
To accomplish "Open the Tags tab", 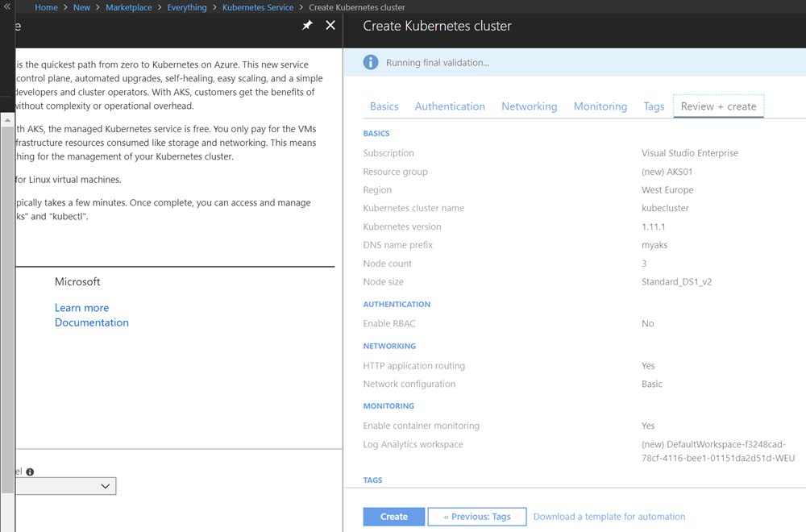I will (654, 106).
